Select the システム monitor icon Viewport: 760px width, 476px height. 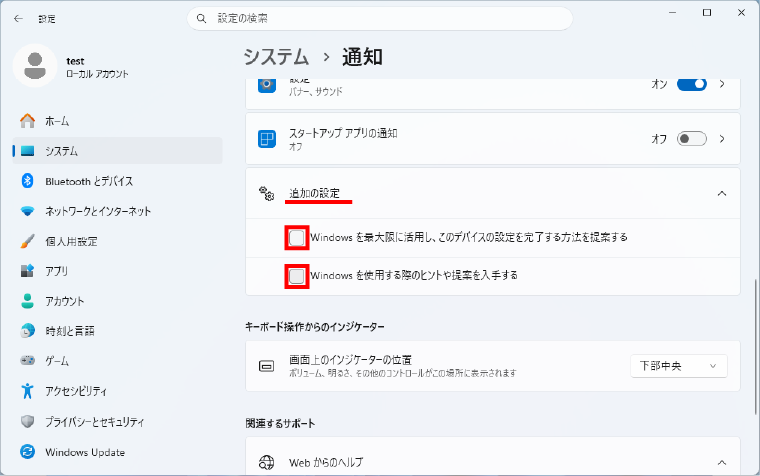pos(28,151)
